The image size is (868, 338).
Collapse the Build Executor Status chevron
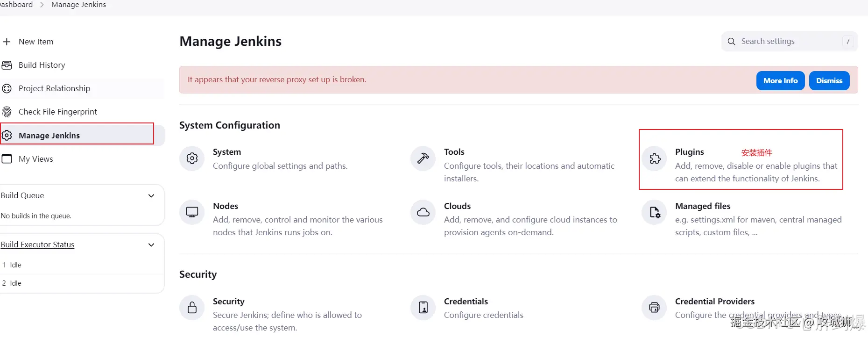point(151,245)
